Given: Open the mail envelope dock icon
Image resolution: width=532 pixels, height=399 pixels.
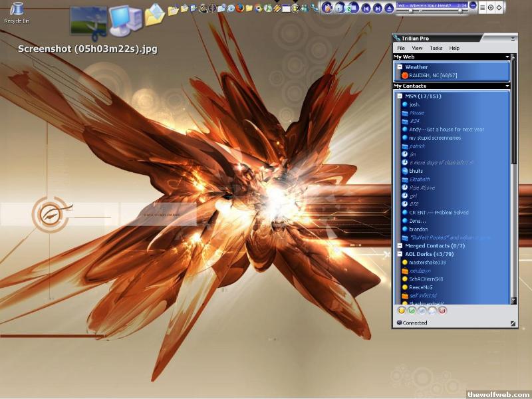Looking at the screenshot, I should click(x=154, y=15).
